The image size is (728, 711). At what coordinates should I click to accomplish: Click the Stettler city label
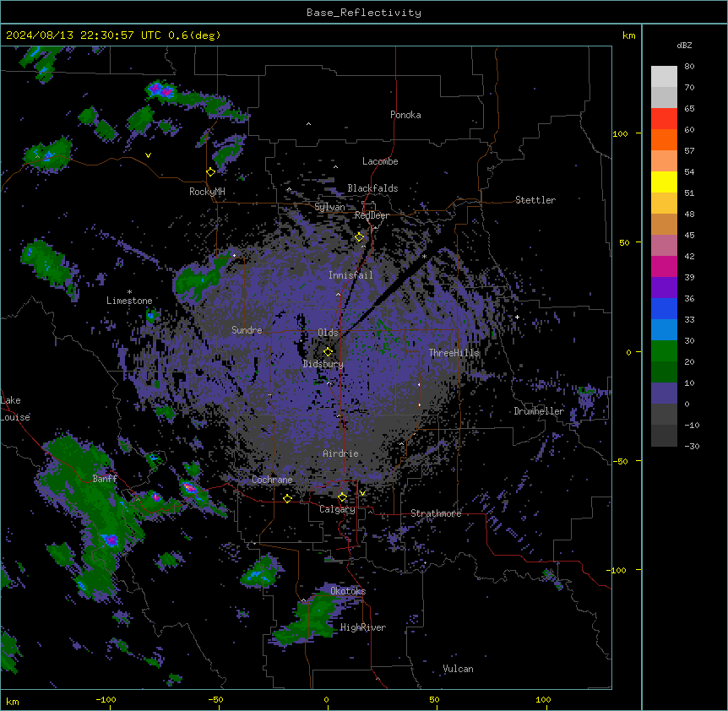(x=535, y=200)
